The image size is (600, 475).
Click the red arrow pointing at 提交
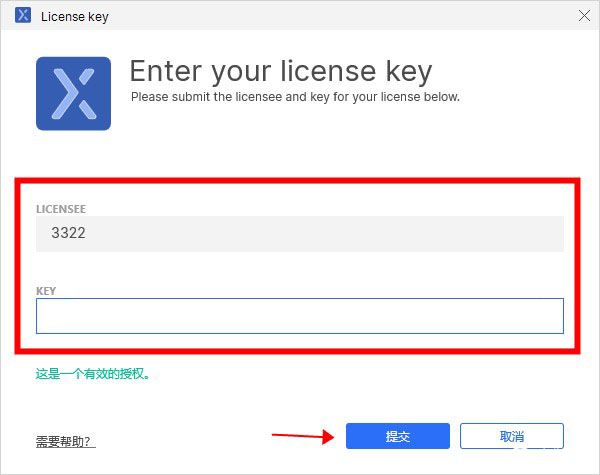click(x=303, y=436)
